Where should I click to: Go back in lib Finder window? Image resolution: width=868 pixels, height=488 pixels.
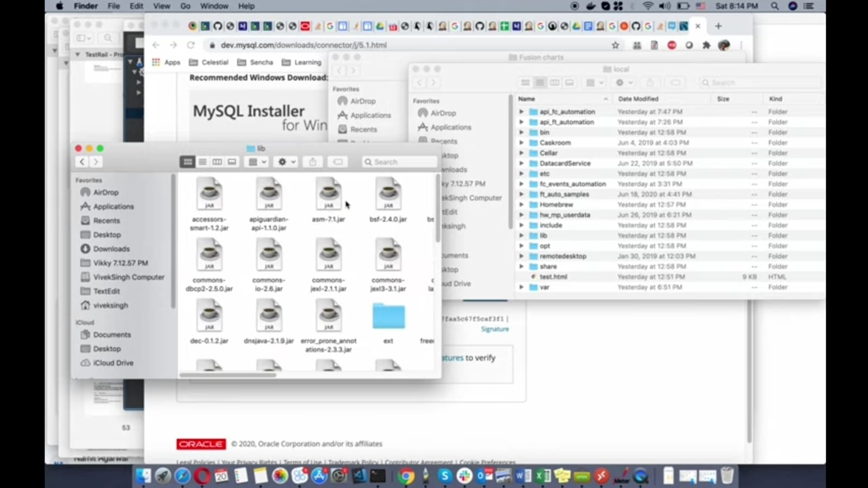click(x=82, y=162)
